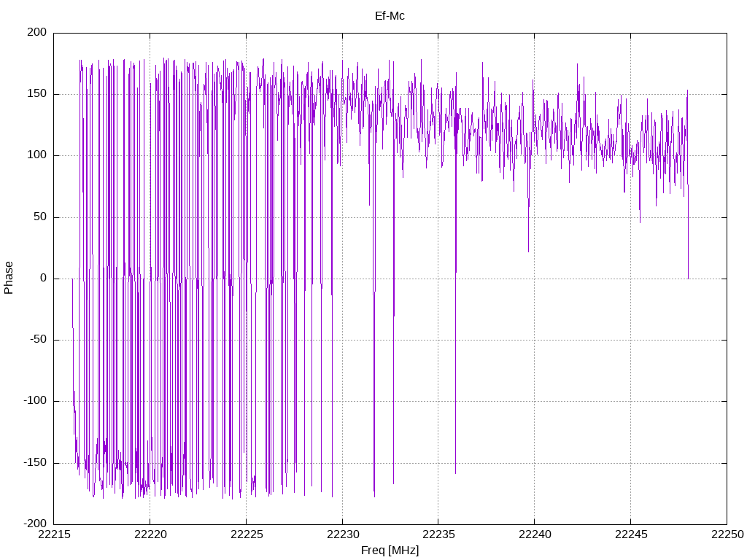Viewport: 747px width, 560px height.
Task: Click the 'Phase' y-axis label
Action: 9,278
